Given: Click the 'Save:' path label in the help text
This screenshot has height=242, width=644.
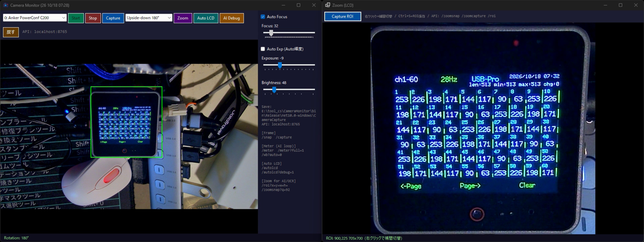Looking at the screenshot, I should click(x=267, y=106).
